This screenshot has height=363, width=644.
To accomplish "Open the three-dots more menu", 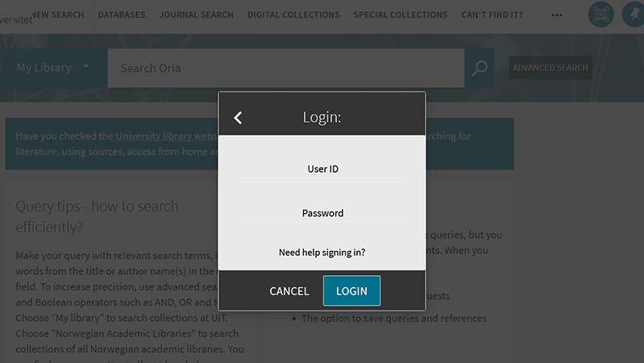I will (x=557, y=15).
